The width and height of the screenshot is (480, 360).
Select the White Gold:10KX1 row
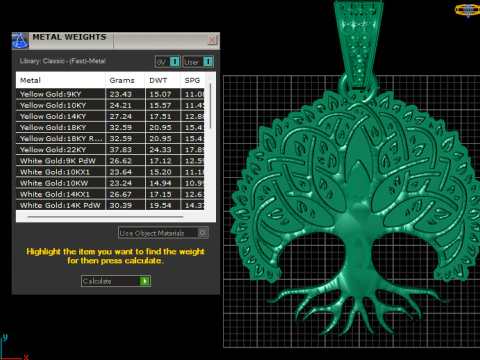point(110,172)
